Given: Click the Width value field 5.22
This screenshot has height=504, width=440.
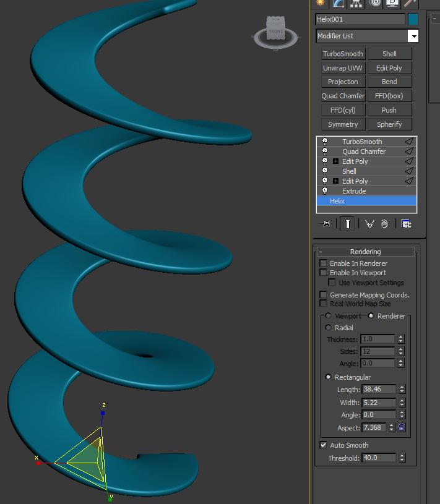Looking at the screenshot, I should [379, 403].
